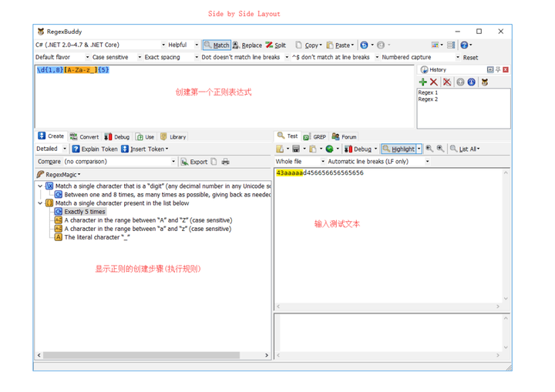
Task: Click the red X delete icon in History
Action: tap(433, 82)
